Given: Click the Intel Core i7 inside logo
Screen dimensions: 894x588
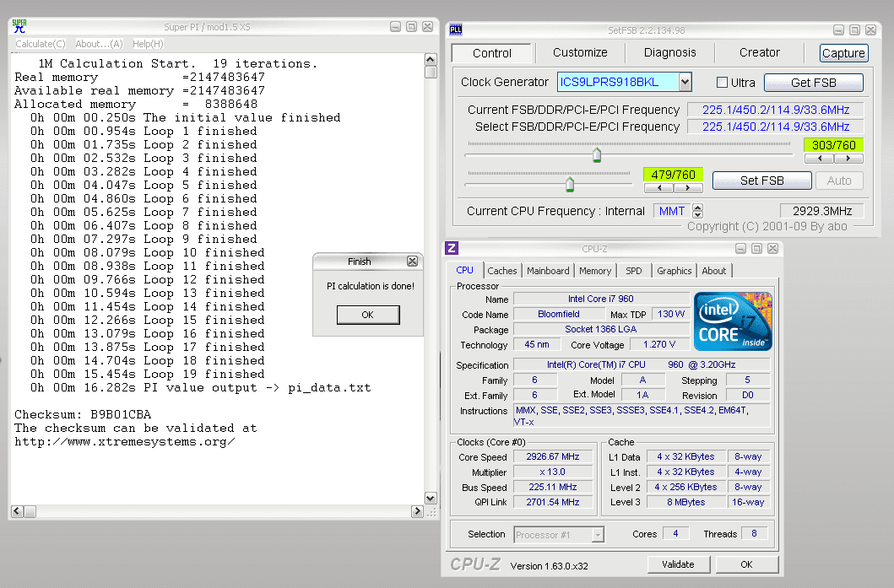Looking at the screenshot, I should (733, 321).
